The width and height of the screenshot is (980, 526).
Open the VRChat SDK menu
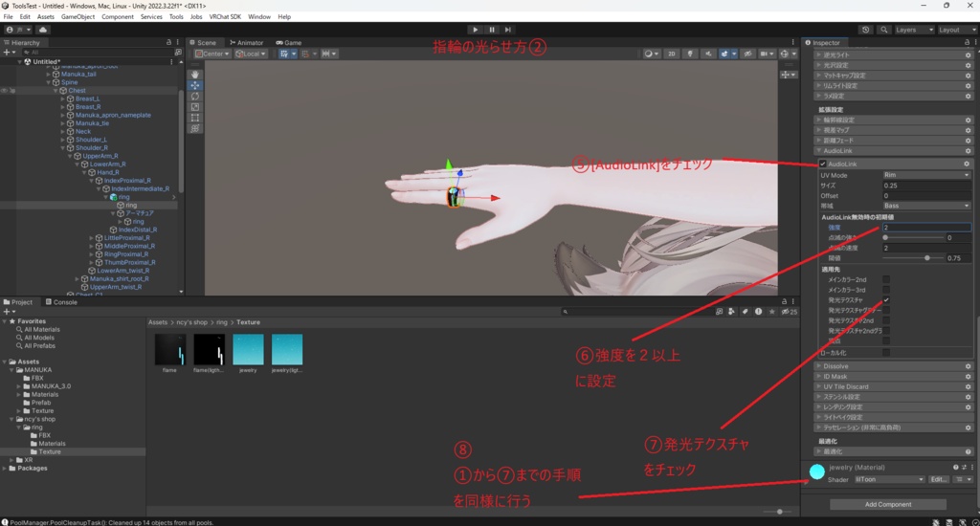point(225,17)
